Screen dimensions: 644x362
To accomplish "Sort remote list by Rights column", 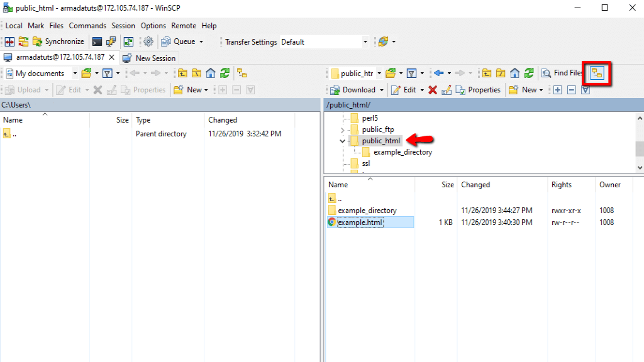I will [x=562, y=185].
